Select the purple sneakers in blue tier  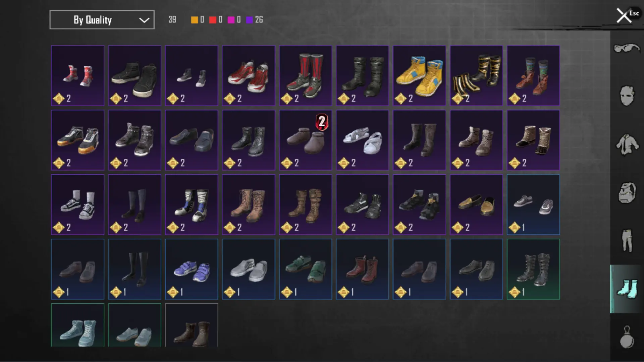pyautogui.click(x=192, y=269)
